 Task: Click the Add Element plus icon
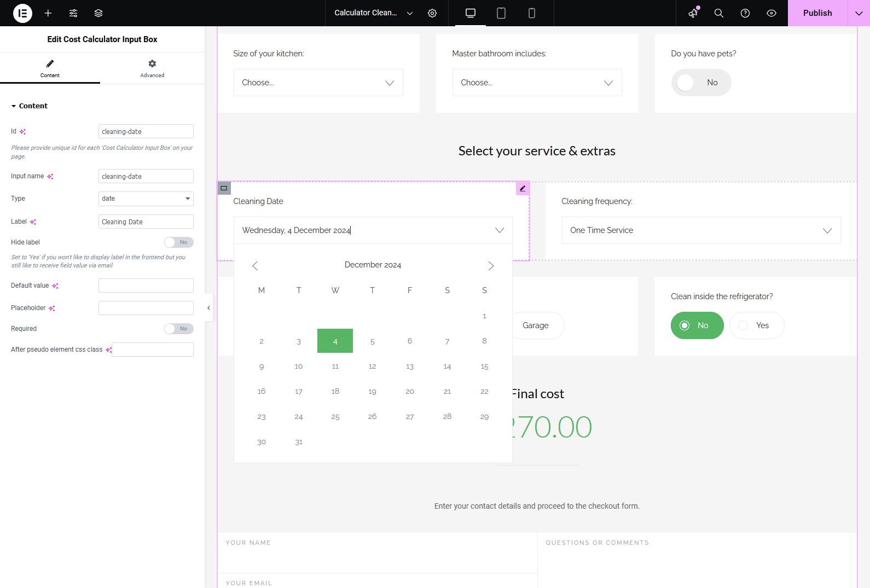pos(48,13)
